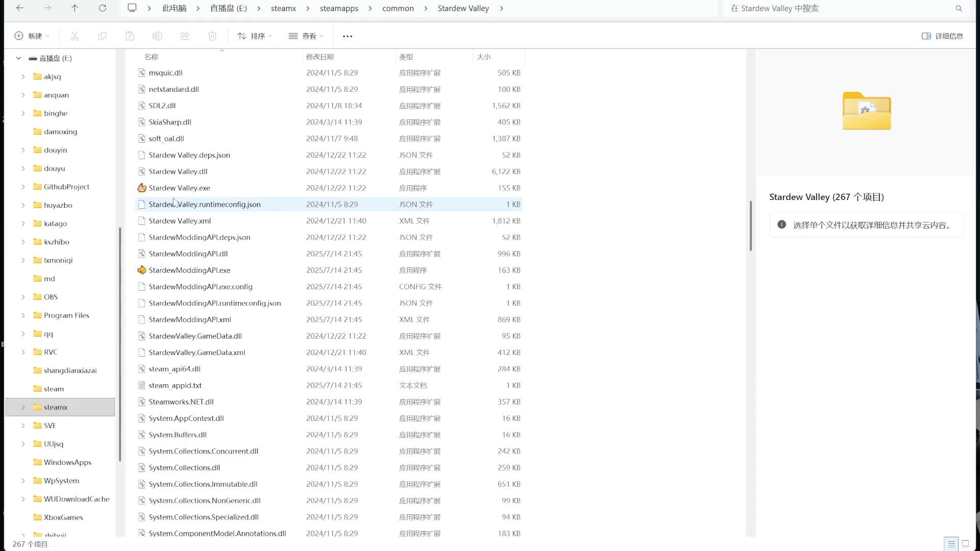
Task: Open the 排序 (Sort) dropdown
Action: pos(255,36)
